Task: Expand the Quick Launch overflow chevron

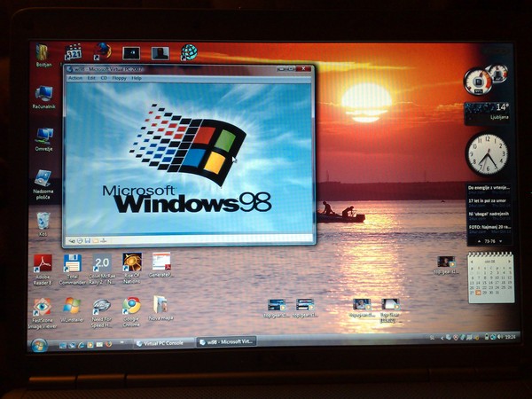Action: (121, 342)
